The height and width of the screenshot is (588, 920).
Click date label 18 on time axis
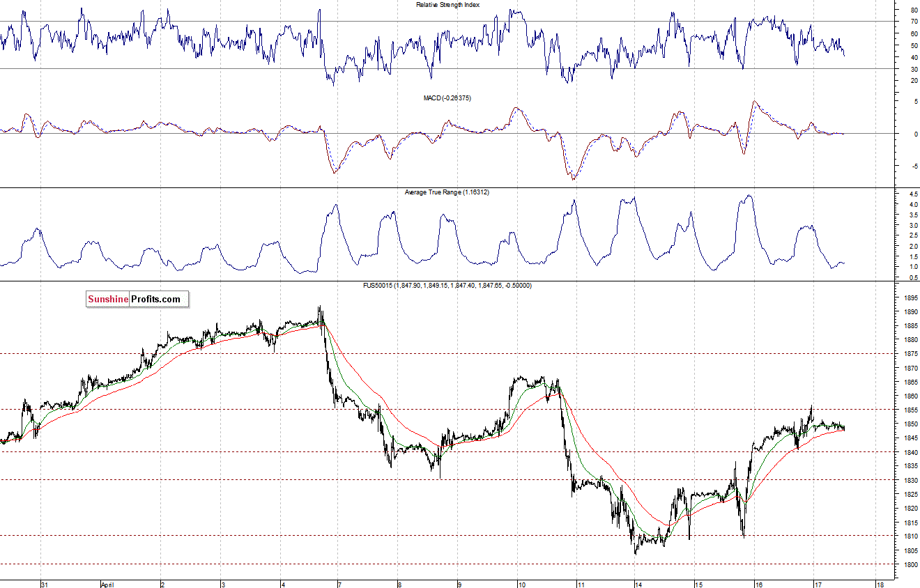(x=880, y=584)
